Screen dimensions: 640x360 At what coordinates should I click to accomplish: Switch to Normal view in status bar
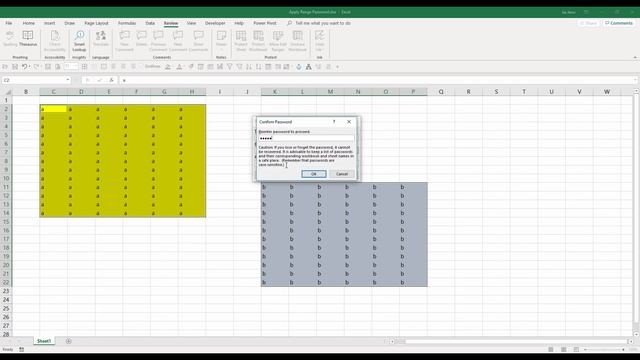551,349
